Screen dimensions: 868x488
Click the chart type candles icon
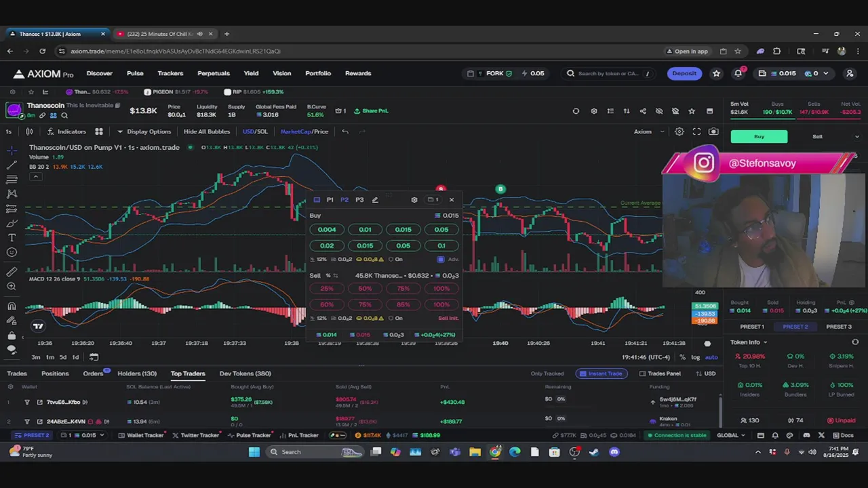[x=29, y=131]
